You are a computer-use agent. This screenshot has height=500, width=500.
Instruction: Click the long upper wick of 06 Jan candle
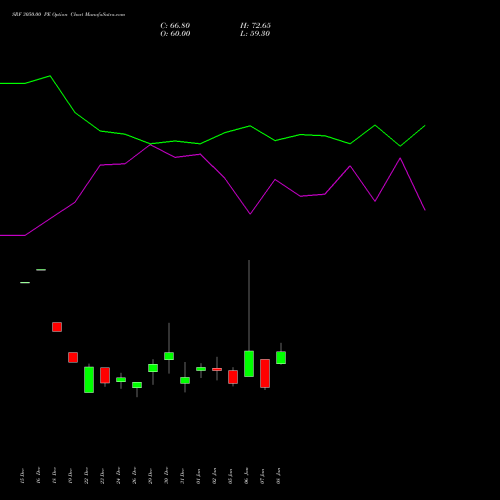(249, 305)
